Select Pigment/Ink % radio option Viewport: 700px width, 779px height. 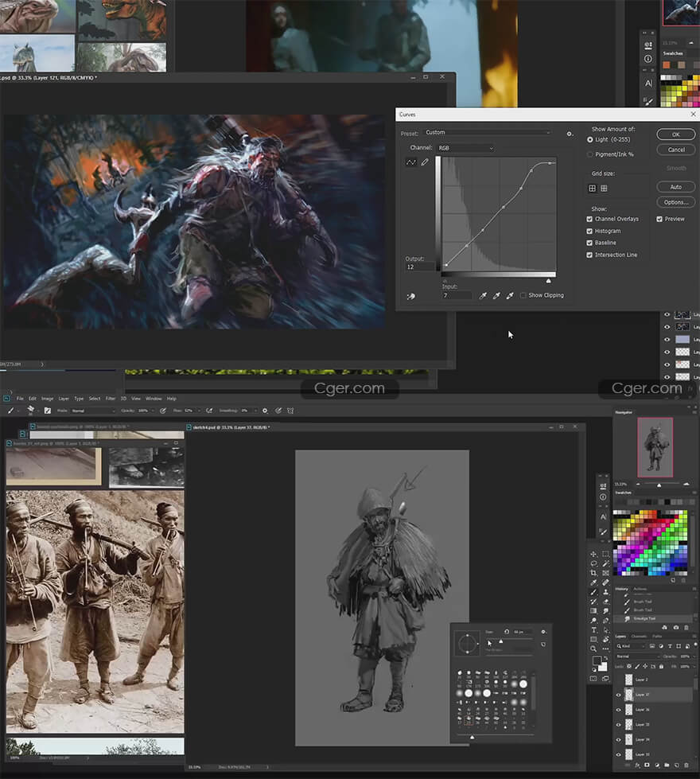coord(589,154)
